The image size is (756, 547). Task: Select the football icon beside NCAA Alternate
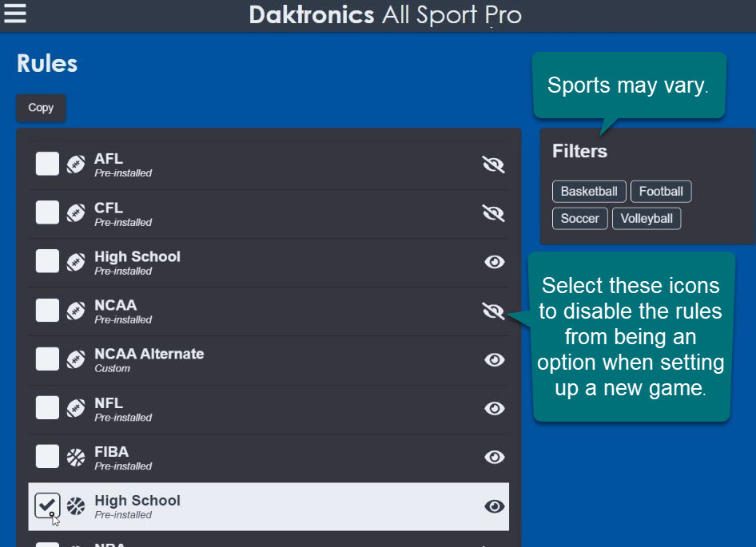(75, 359)
